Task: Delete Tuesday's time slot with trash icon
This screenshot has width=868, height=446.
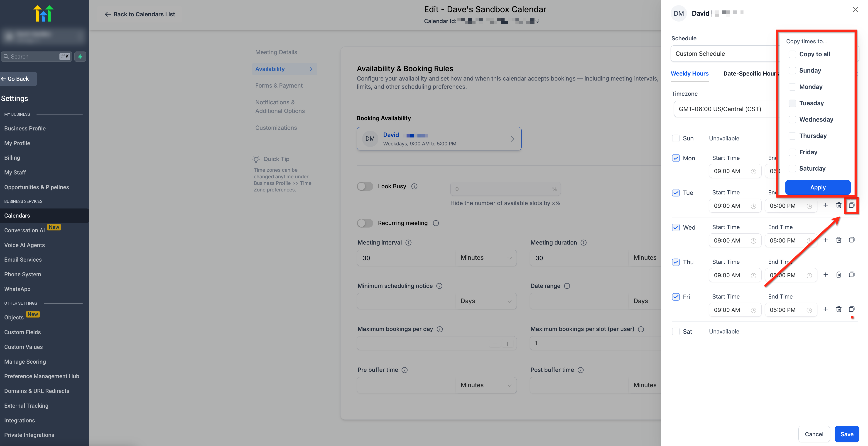Action: [838, 206]
